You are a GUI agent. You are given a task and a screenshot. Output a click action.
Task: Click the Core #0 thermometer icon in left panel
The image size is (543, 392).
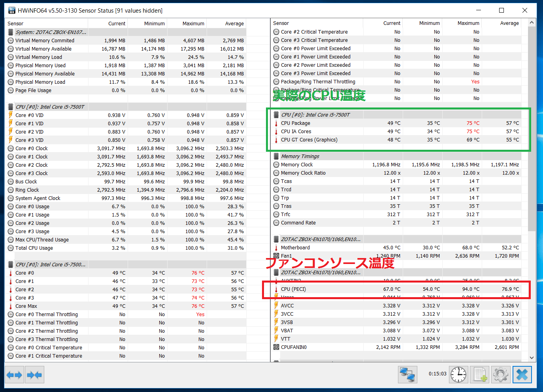coord(11,273)
